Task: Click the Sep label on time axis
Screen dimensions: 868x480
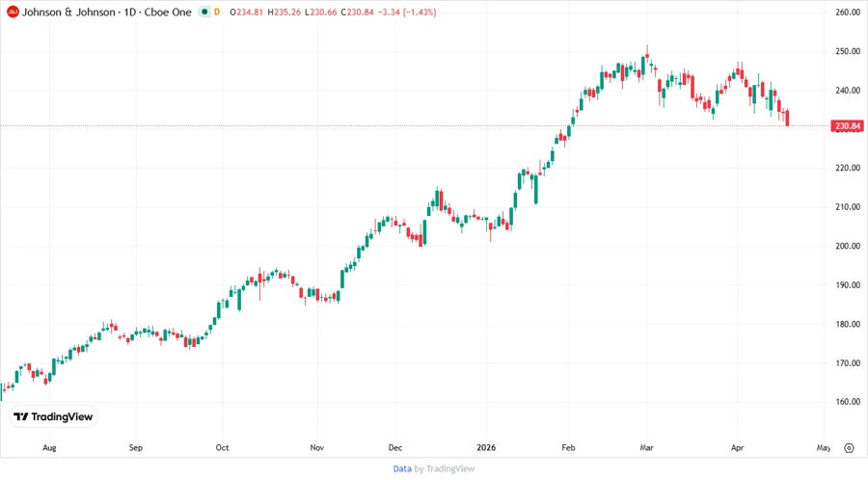Action: click(x=136, y=447)
